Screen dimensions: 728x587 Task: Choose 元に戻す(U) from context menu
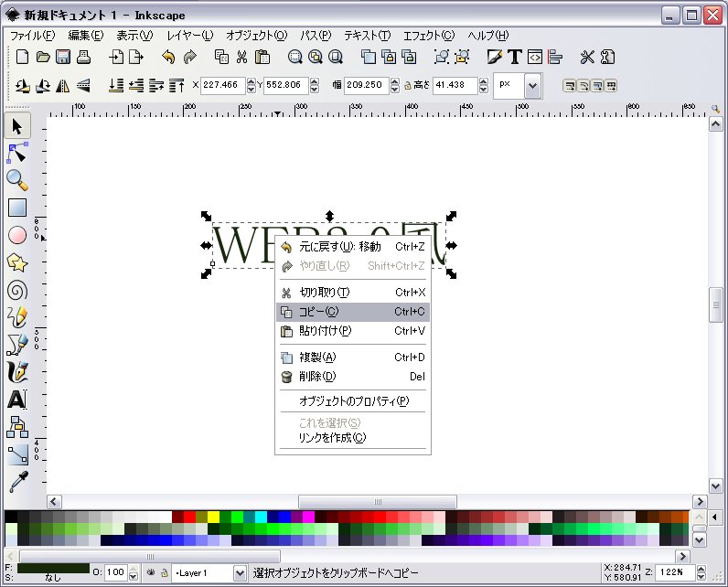(353, 247)
